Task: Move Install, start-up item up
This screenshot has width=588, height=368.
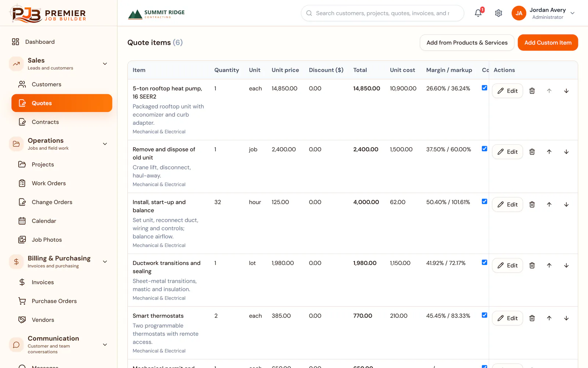Action: tap(549, 205)
